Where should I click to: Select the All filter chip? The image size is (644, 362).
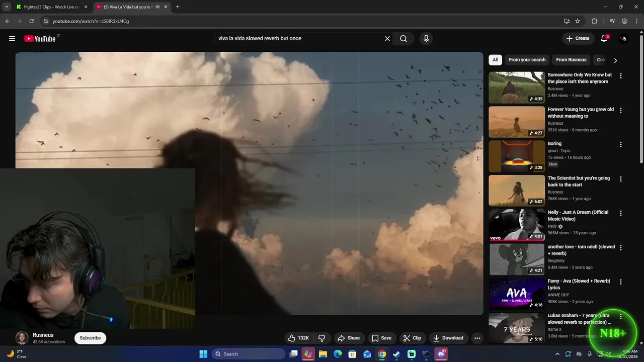495,60
